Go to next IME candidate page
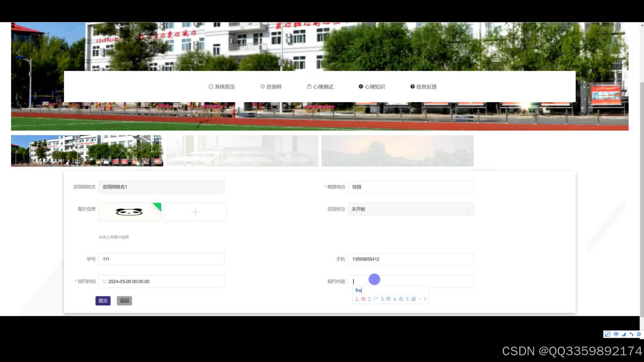 click(425, 299)
